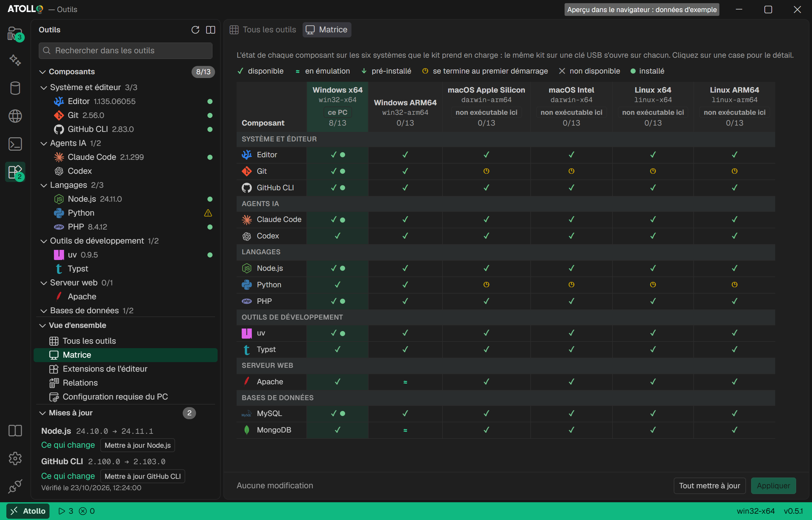
Task: Open the terminal icon in the activity bar
Action: coord(15,144)
